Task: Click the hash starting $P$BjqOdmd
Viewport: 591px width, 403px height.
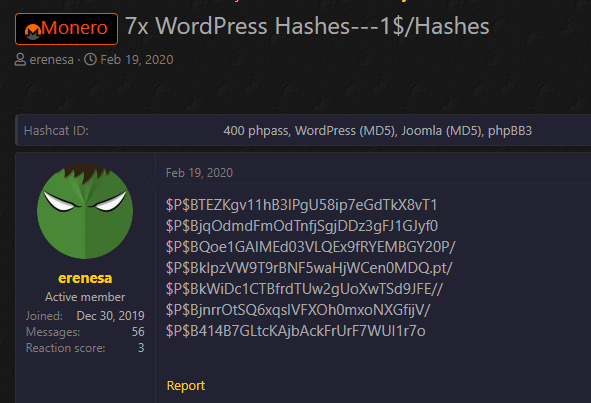Action: 302,226
